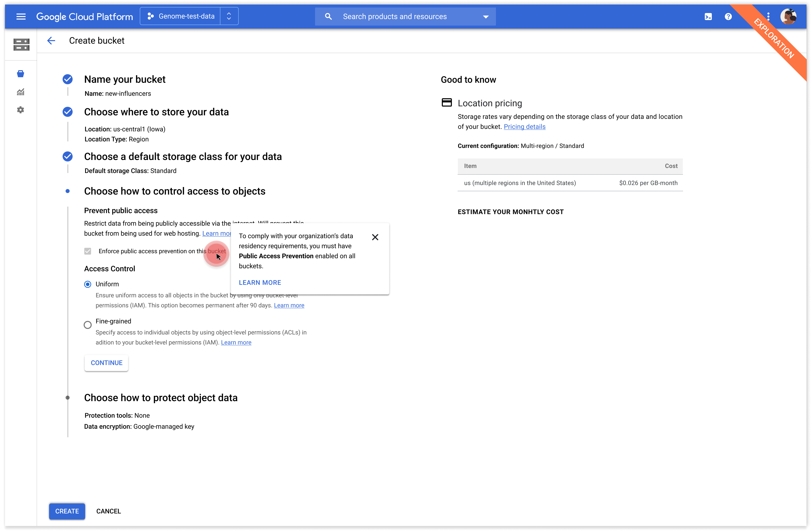Open storage settings gear icon
Viewport: 812px width, 531px height.
21,110
